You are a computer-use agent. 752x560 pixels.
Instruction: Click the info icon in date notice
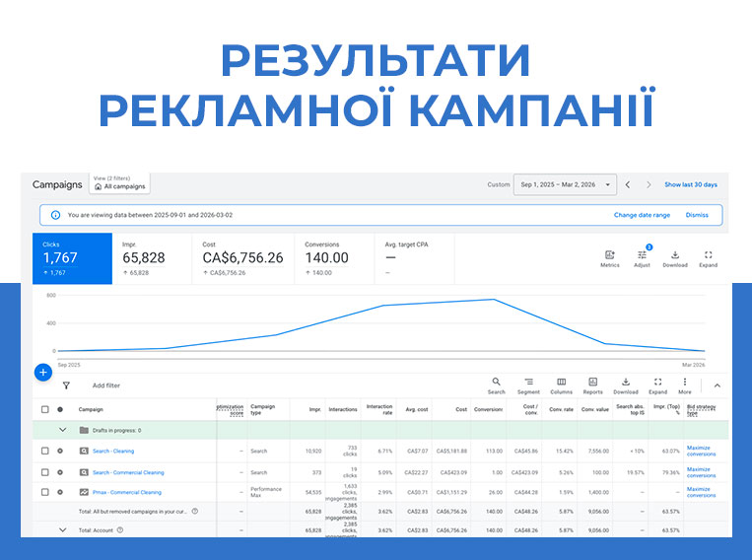click(x=55, y=215)
